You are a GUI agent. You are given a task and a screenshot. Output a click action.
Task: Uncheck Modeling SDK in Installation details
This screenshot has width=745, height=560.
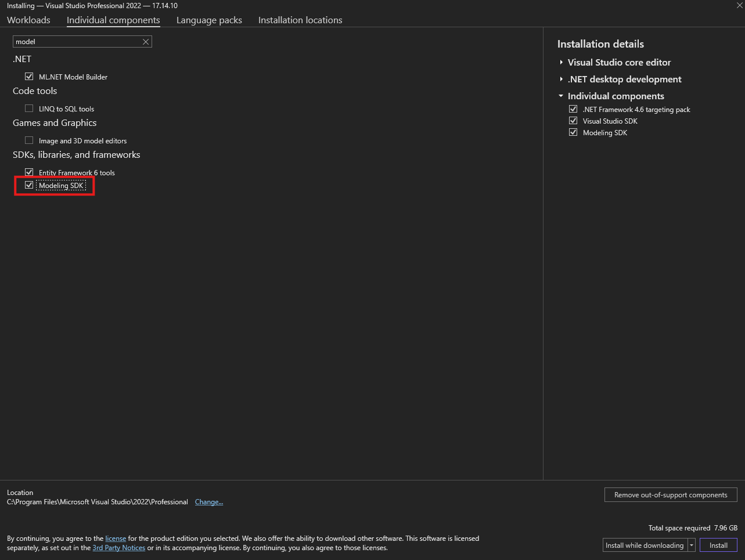(x=573, y=132)
